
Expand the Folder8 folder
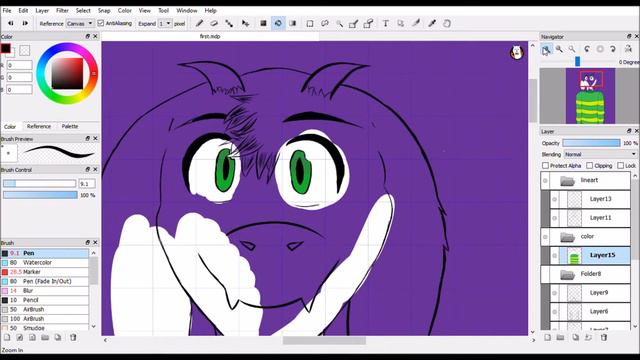(567, 274)
